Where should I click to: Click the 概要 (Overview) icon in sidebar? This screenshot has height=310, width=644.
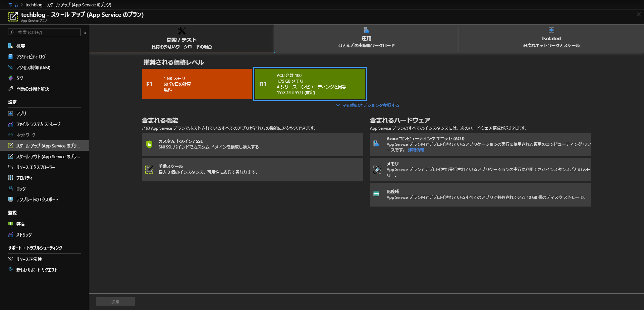click(10, 46)
